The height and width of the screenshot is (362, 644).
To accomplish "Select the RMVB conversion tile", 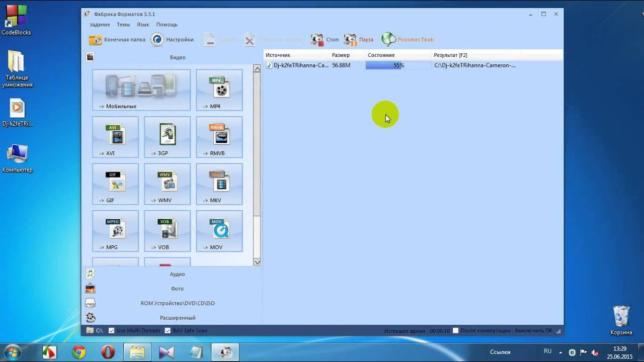I will pos(219,137).
